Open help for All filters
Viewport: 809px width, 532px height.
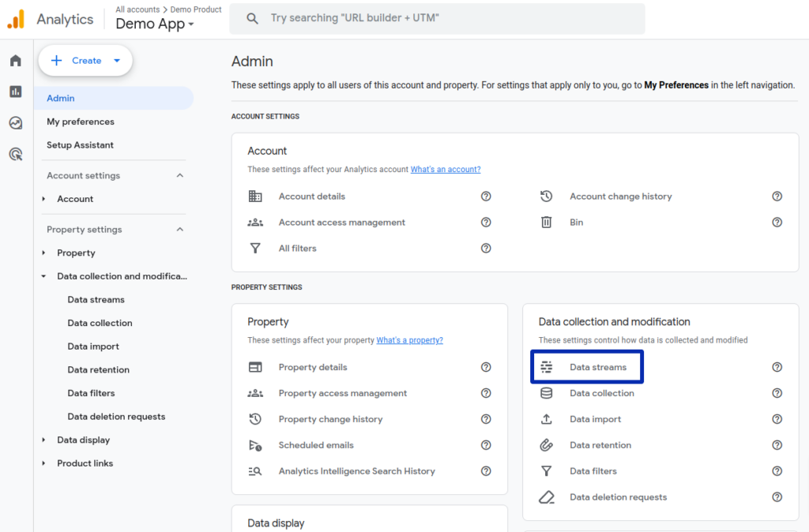[x=486, y=249]
